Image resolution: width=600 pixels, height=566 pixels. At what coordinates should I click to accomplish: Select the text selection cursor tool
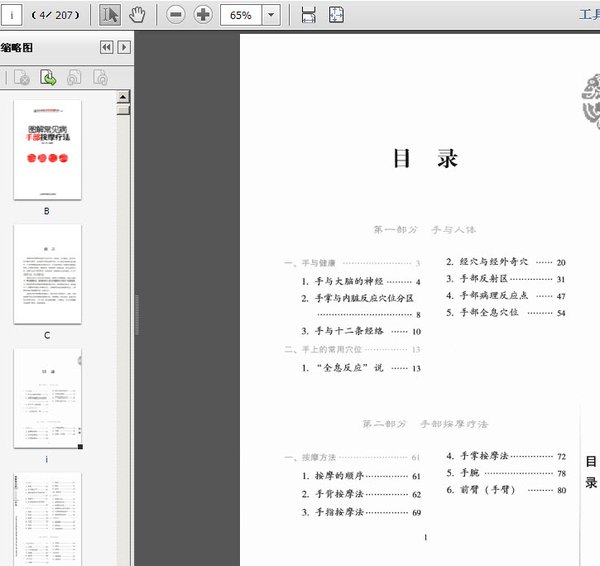coord(110,15)
